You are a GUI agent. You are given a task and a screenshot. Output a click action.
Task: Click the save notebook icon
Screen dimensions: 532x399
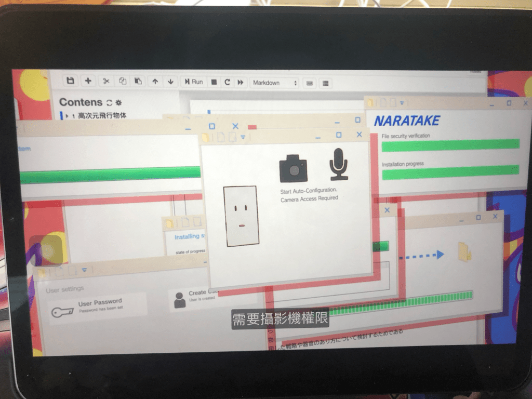click(x=71, y=81)
